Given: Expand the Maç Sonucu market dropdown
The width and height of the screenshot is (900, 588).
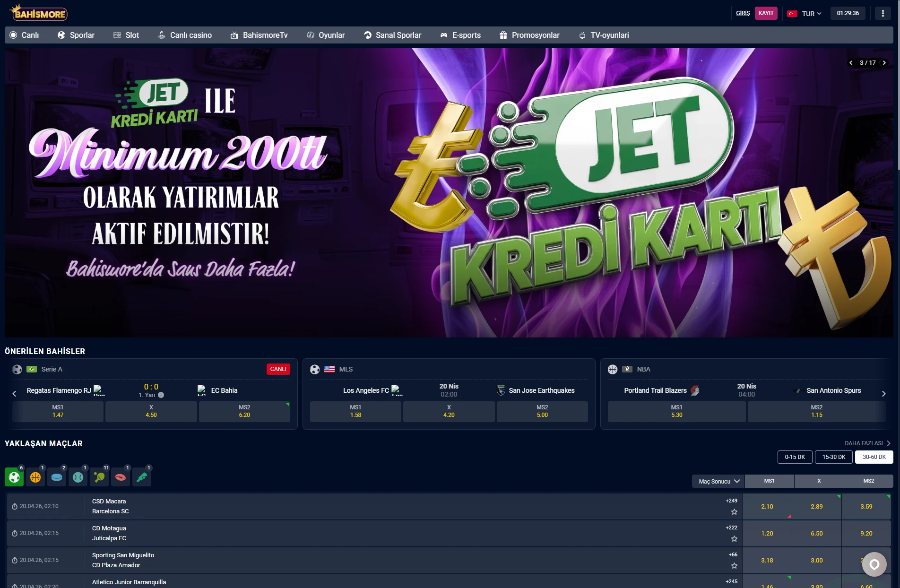Looking at the screenshot, I should pos(718,481).
